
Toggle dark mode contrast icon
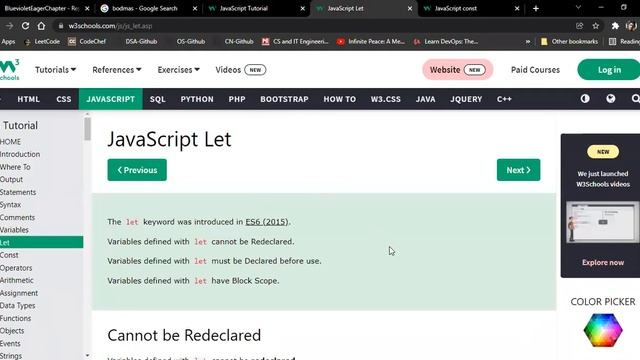pyautogui.click(x=585, y=99)
